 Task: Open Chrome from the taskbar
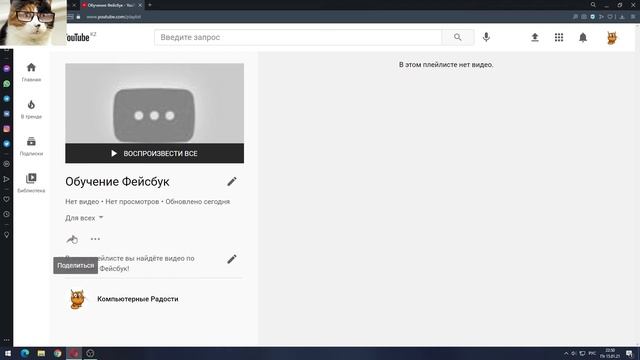(58, 353)
